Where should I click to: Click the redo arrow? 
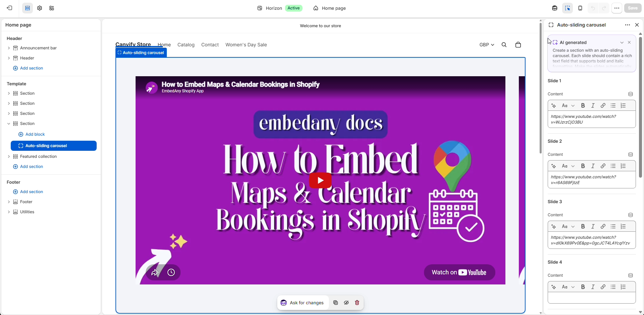pos(604,8)
